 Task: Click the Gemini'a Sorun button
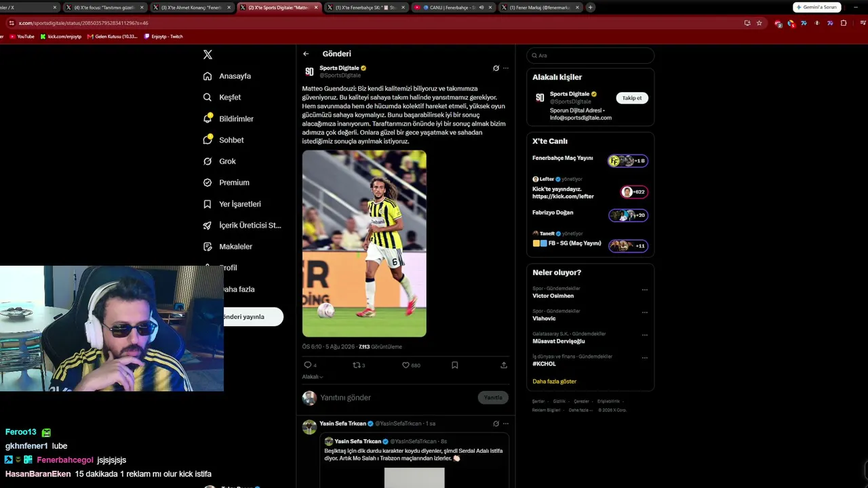pyautogui.click(x=817, y=7)
